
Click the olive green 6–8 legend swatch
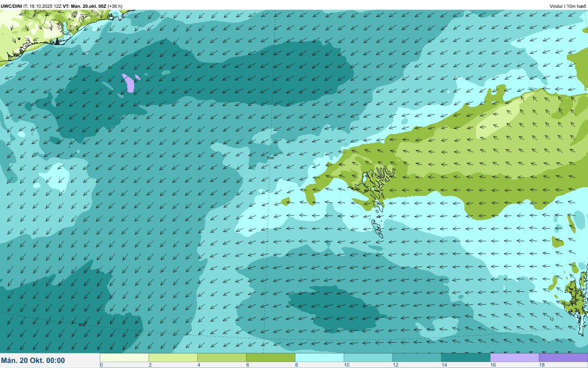[271, 357]
